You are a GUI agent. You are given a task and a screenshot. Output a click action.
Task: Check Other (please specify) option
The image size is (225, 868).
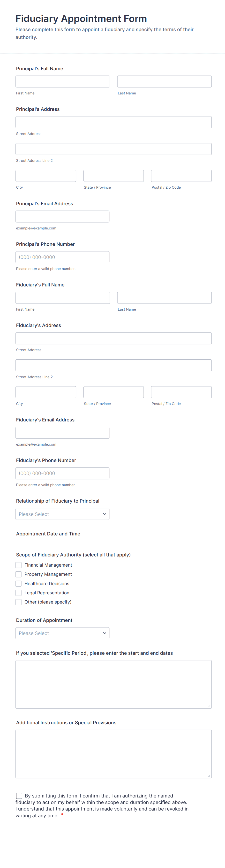19,602
